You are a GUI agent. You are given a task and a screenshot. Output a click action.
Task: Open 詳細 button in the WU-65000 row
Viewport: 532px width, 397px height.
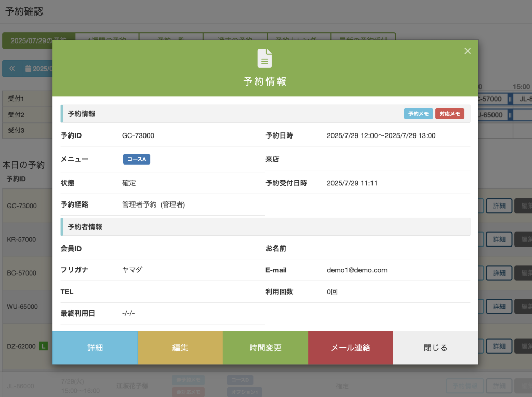pyautogui.click(x=499, y=307)
